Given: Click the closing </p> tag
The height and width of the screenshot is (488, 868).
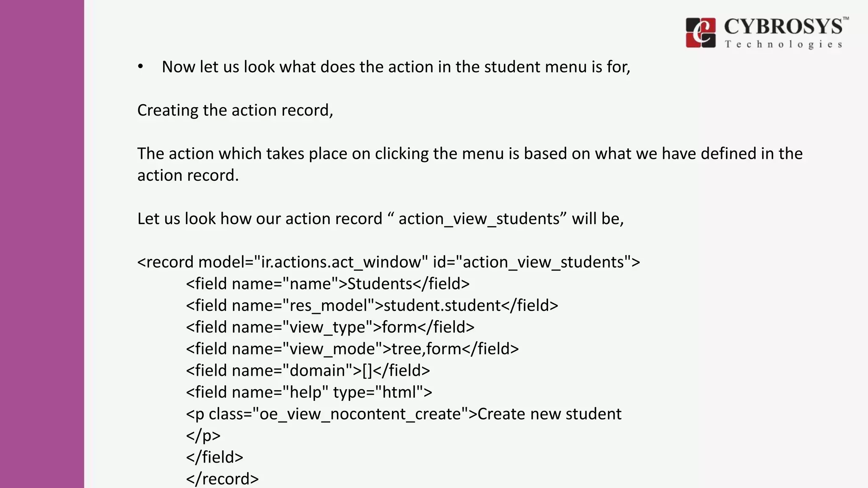Looking at the screenshot, I should coord(203,435).
